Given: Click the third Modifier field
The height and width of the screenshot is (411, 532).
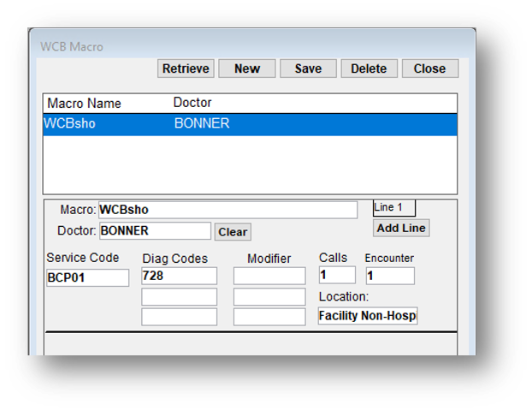Looking at the screenshot, I should pyautogui.click(x=269, y=317).
